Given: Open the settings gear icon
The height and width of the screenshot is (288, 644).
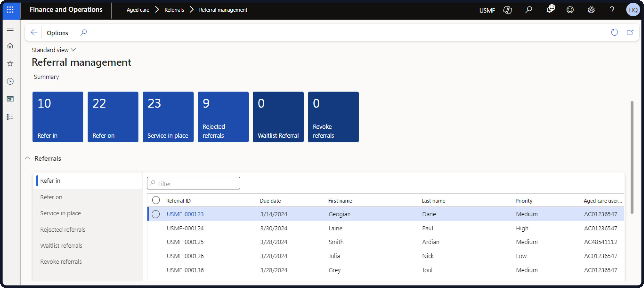Looking at the screenshot, I should [x=591, y=10].
